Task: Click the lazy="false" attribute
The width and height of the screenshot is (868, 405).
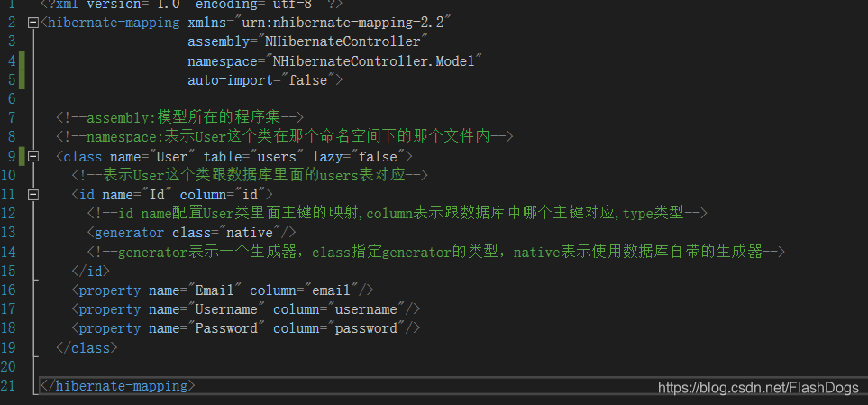Action: click(359, 157)
